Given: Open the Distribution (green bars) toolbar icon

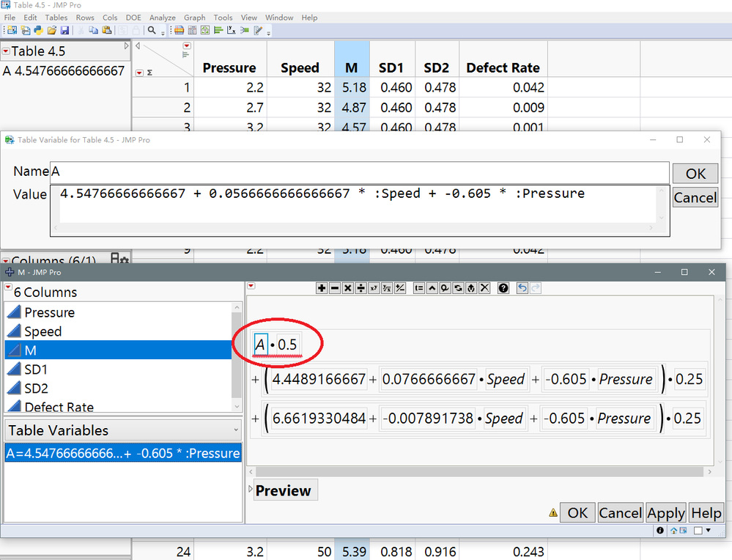Looking at the screenshot, I should tap(218, 30).
